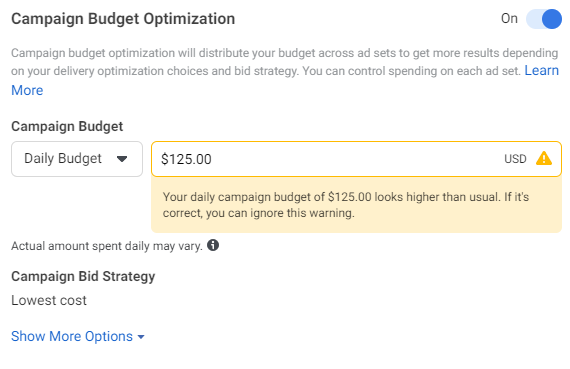Expand Show More Options
The image size is (570, 369).
coord(78,336)
